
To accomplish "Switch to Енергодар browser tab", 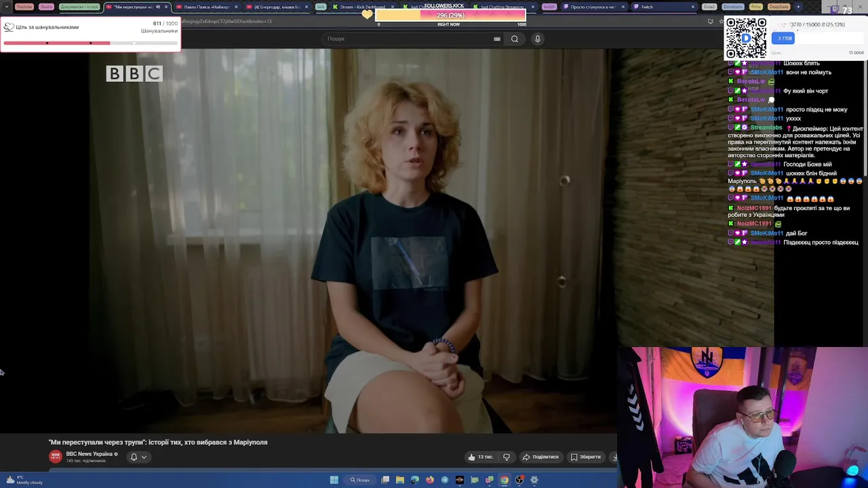I will click(277, 7).
